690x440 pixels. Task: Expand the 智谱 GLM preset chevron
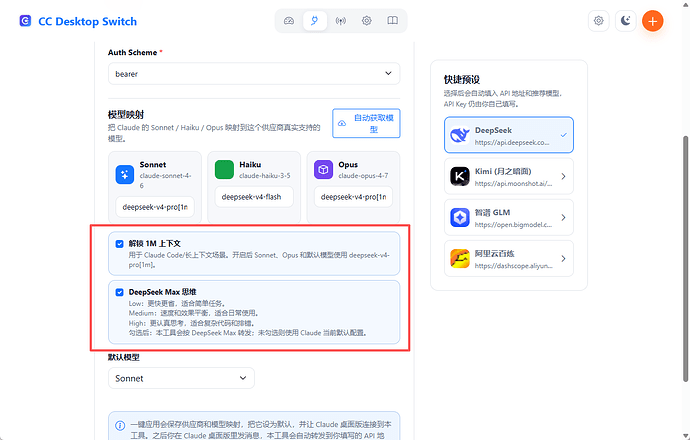pyautogui.click(x=564, y=217)
